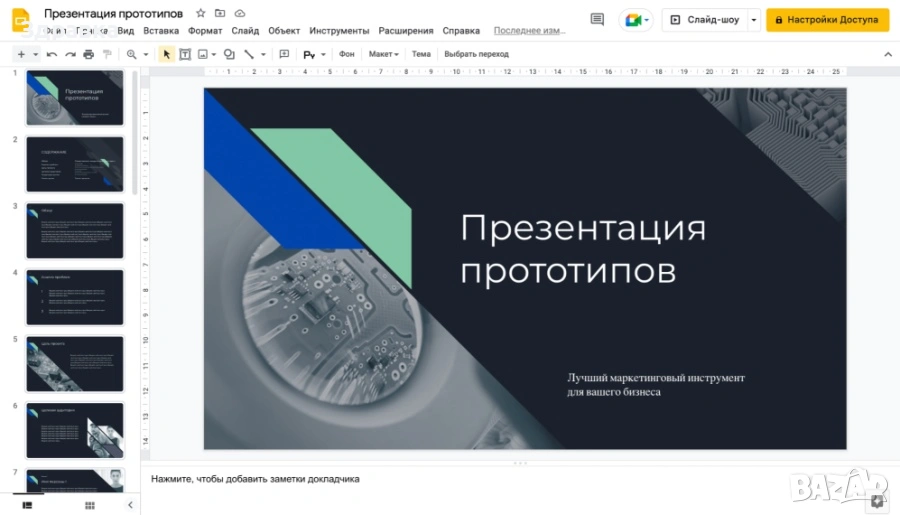Click the Move to folder icon
This screenshot has height=515, width=900.
(220, 13)
